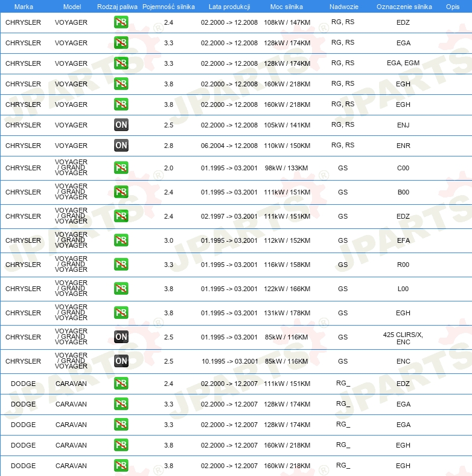Click the 98kW / 133KM power cell

pos(287,168)
